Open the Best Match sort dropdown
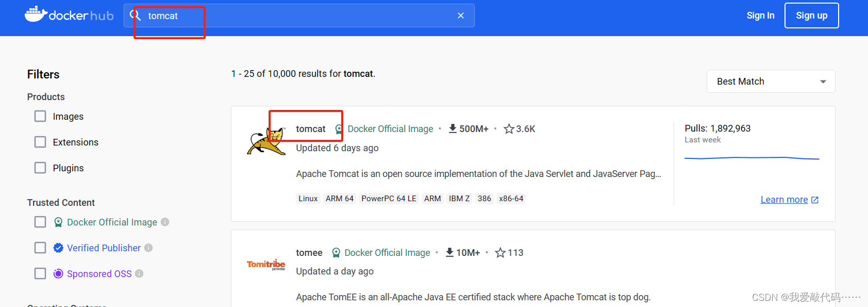 tap(771, 82)
